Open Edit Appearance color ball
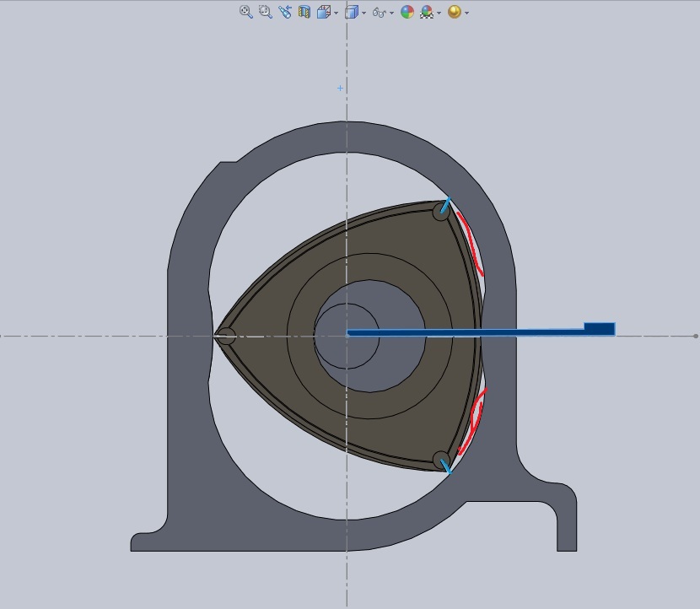This screenshot has width=700, height=609. coord(407,12)
